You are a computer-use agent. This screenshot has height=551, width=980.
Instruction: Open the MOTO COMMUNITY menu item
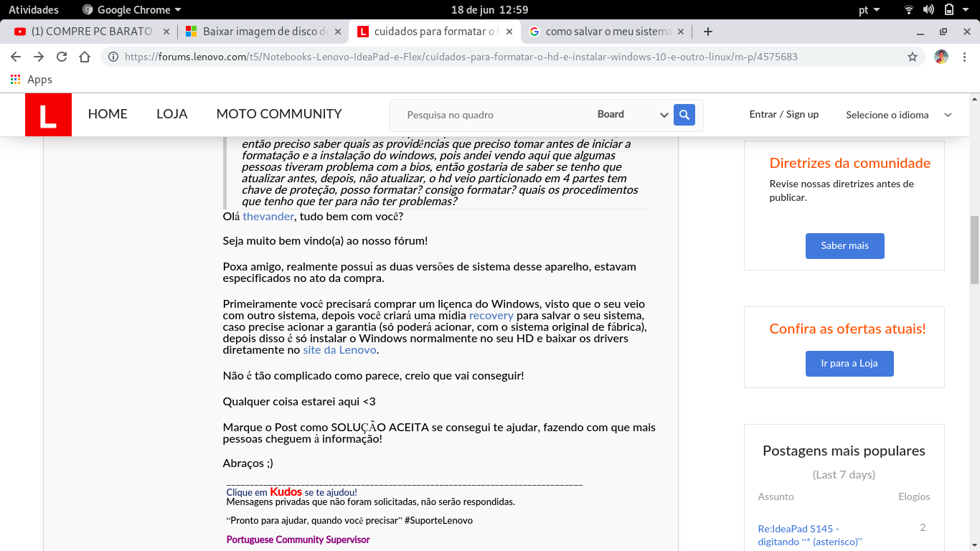point(279,114)
